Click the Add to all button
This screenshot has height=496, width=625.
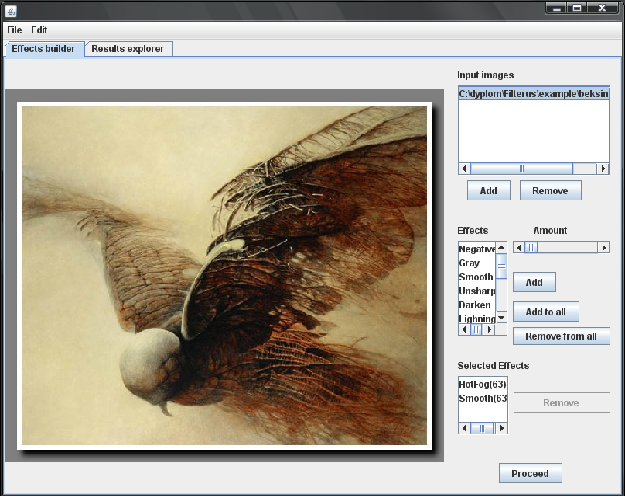[546, 312]
